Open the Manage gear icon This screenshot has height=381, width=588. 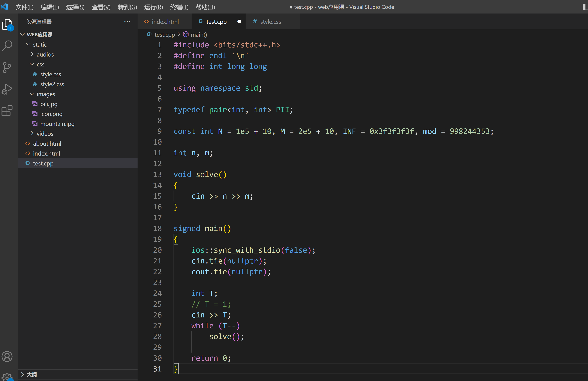tap(7, 377)
